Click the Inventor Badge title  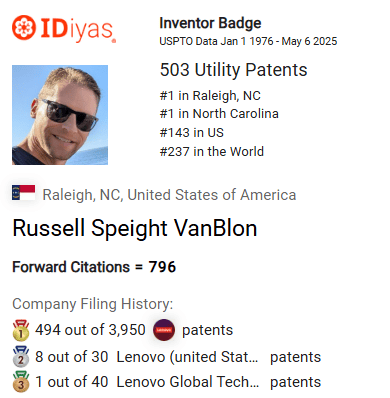[210, 23]
